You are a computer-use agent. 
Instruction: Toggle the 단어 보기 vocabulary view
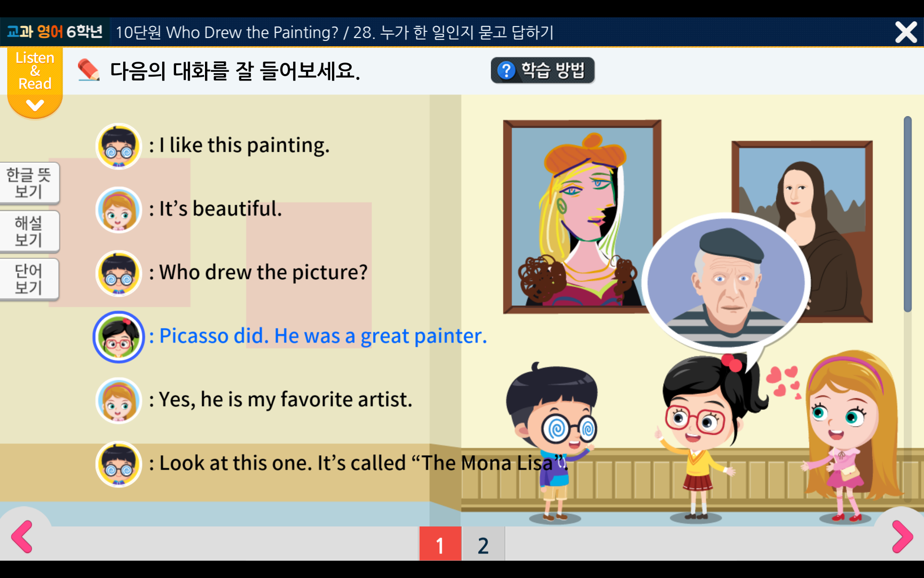[x=29, y=279]
